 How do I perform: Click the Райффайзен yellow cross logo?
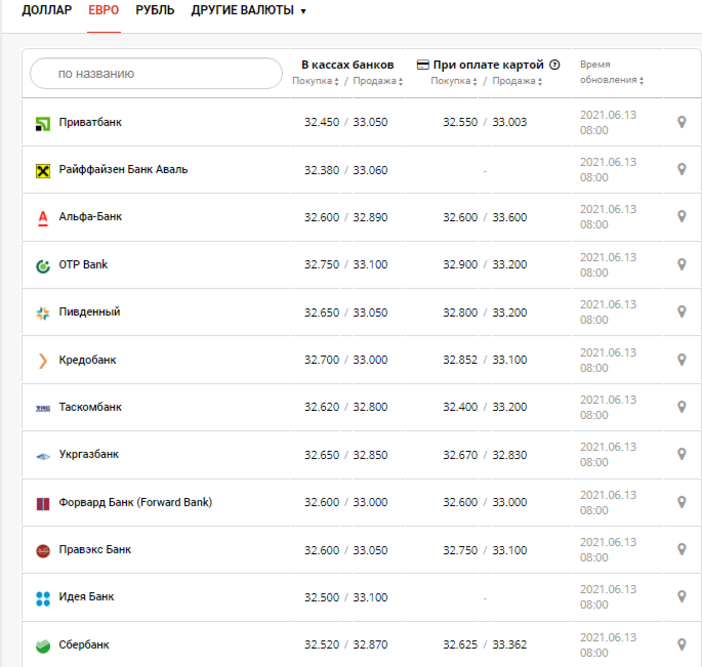[x=43, y=171]
